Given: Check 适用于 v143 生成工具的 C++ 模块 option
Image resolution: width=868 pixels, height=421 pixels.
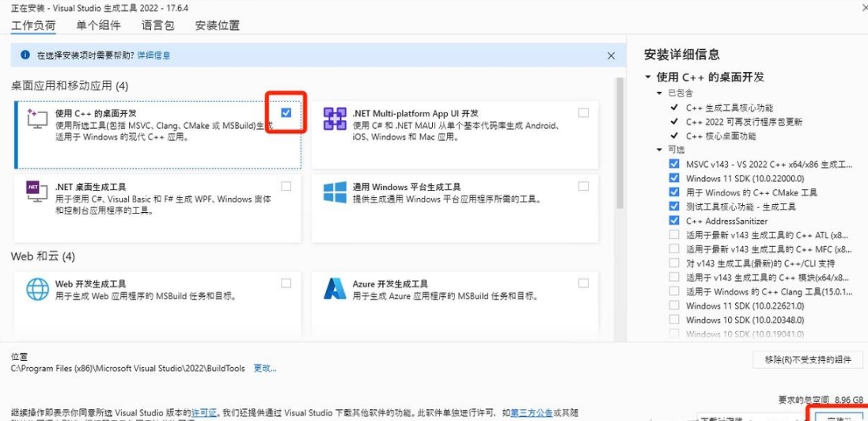Looking at the screenshot, I should click(x=673, y=277).
